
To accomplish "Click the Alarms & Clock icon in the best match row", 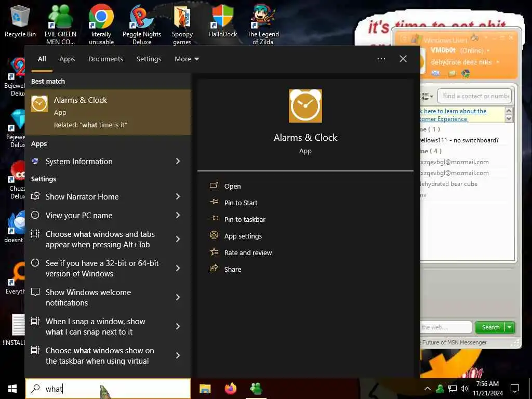I will tap(39, 104).
